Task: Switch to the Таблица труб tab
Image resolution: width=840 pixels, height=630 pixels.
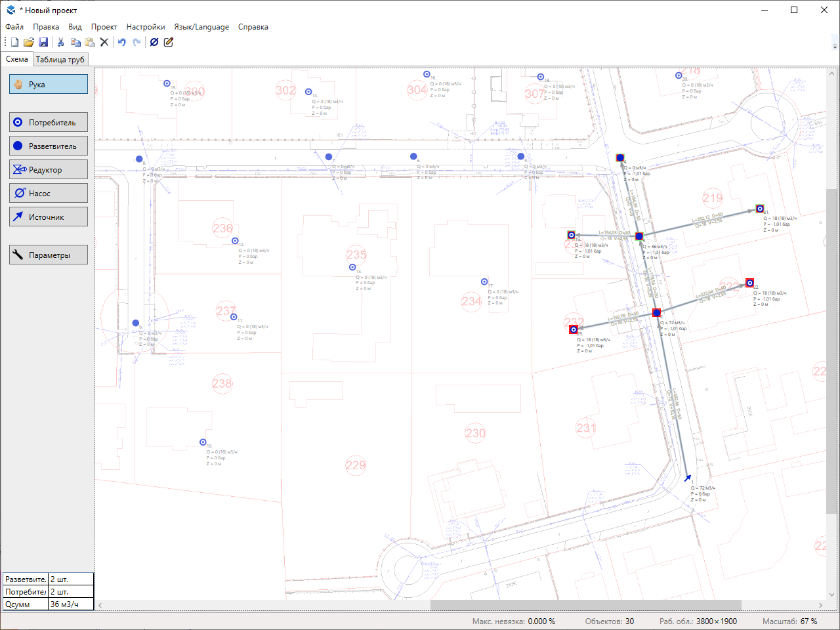Action: pos(60,59)
